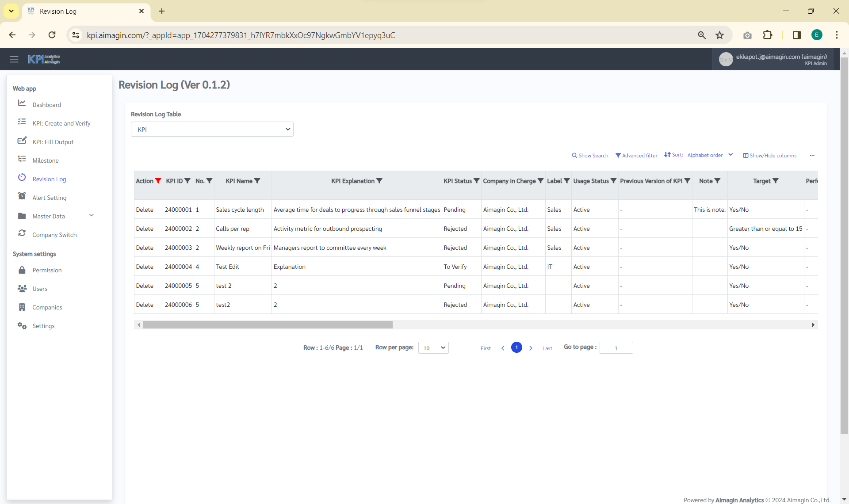849x504 pixels.
Task: Click the Milestone sidebar icon
Action: click(22, 159)
